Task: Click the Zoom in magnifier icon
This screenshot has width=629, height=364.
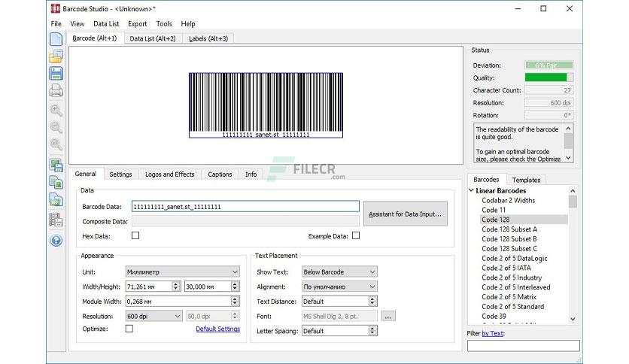Action: pyautogui.click(x=56, y=110)
